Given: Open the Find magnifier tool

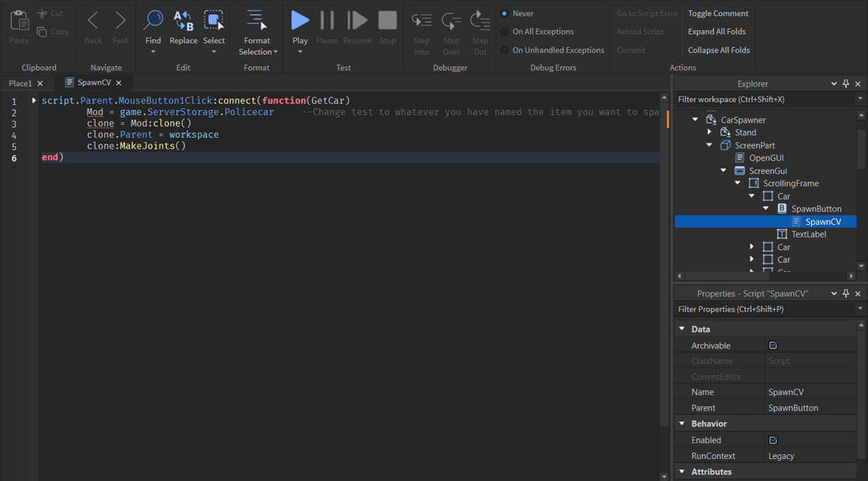Looking at the screenshot, I should 153,21.
